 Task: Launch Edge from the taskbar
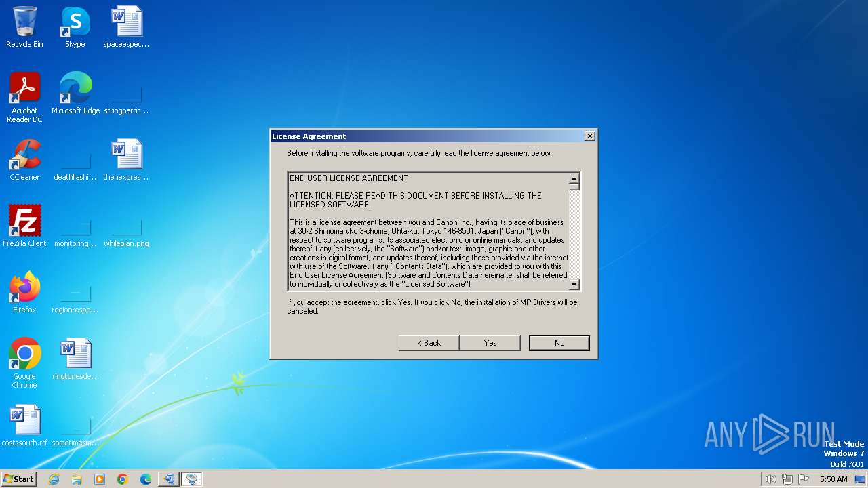146,479
